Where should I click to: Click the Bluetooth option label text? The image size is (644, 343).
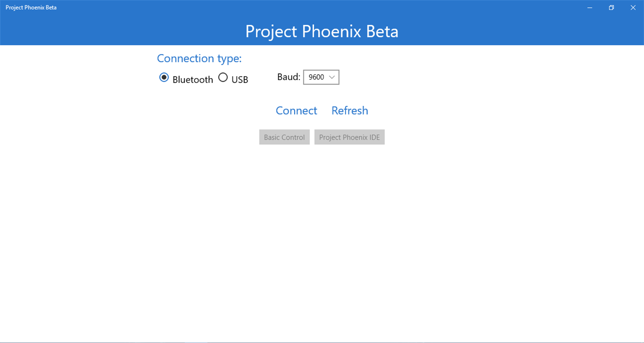(x=193, y=79)
